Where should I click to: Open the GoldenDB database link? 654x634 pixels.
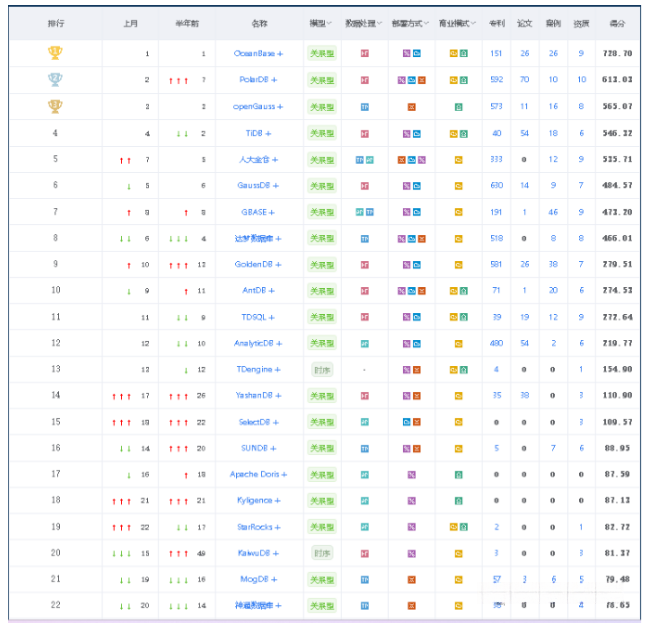[258, 264]
